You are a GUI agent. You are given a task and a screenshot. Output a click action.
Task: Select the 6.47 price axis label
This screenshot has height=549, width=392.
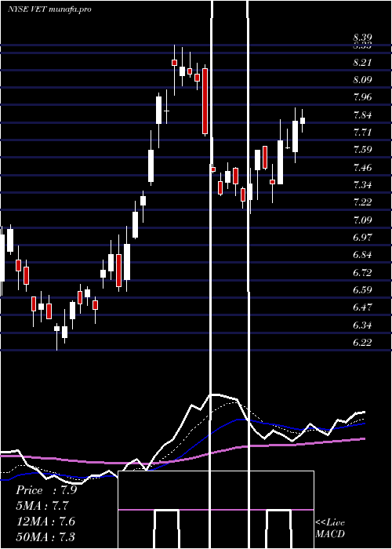(x=362, y=307)
